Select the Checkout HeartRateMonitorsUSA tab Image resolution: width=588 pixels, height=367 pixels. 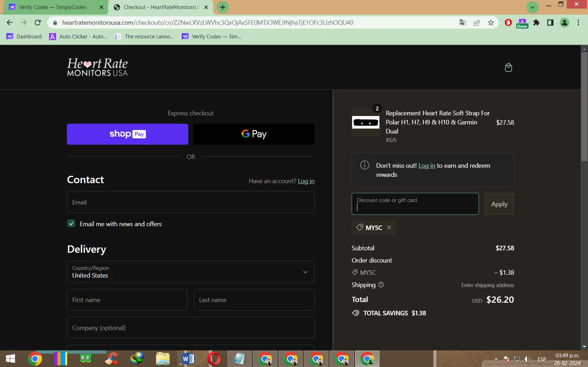click(x=162, y=7)
